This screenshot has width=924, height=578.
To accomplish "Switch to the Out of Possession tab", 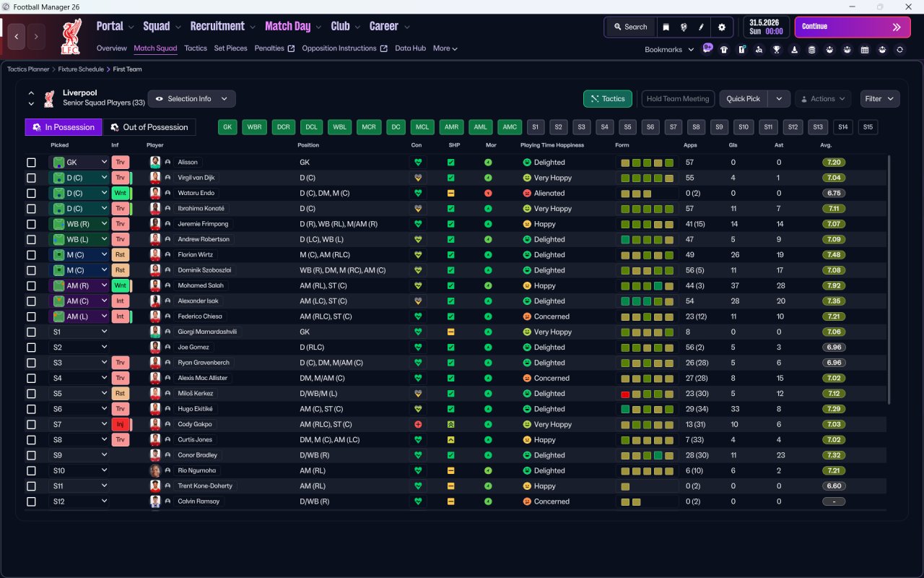I will 149,127.
